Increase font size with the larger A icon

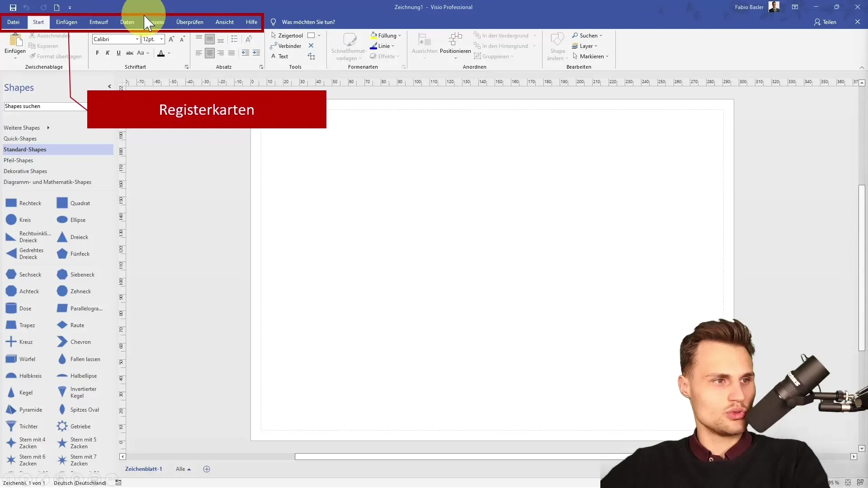[171, 39]
